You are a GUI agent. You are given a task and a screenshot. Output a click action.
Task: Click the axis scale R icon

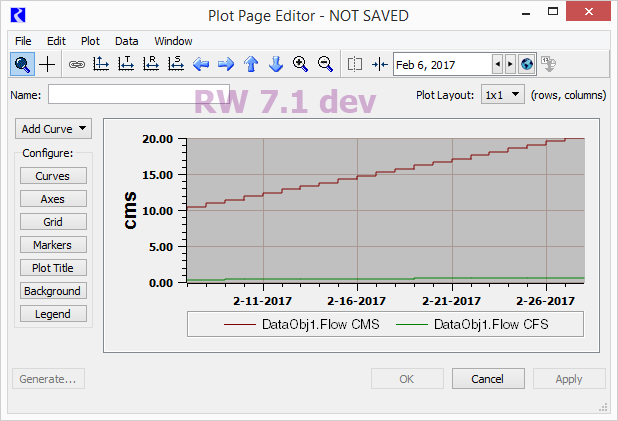click(x=151, y=64)
